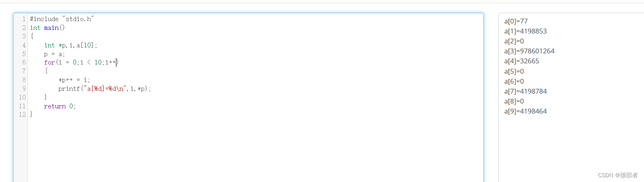
Task: Click output line a[0]=77
Action: (x=516, y=21)
